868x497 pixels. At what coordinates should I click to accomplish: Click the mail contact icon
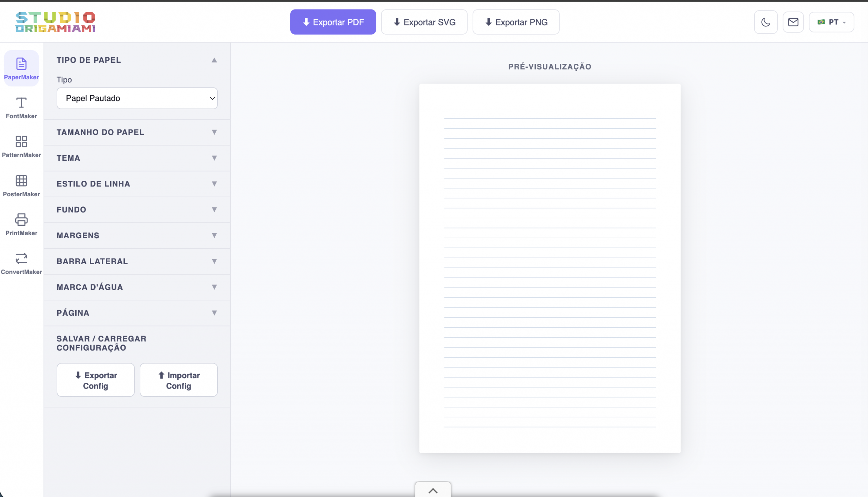793,22
